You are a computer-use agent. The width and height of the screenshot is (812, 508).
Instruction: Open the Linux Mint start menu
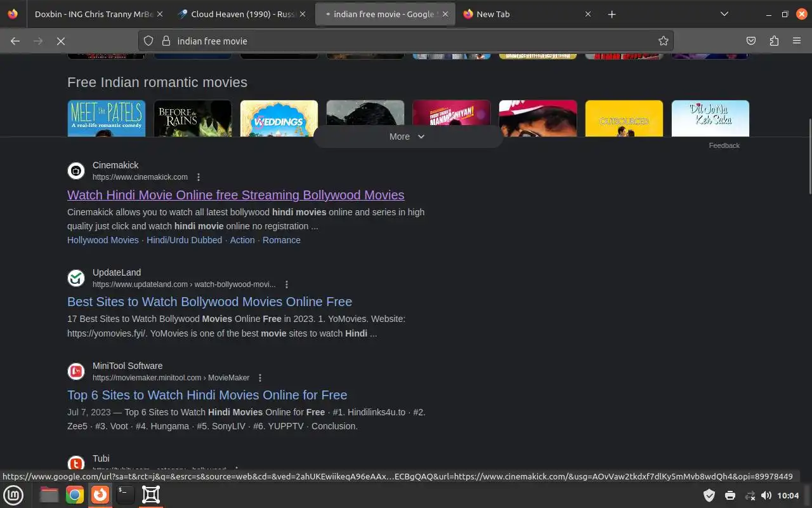click(13, 495)
